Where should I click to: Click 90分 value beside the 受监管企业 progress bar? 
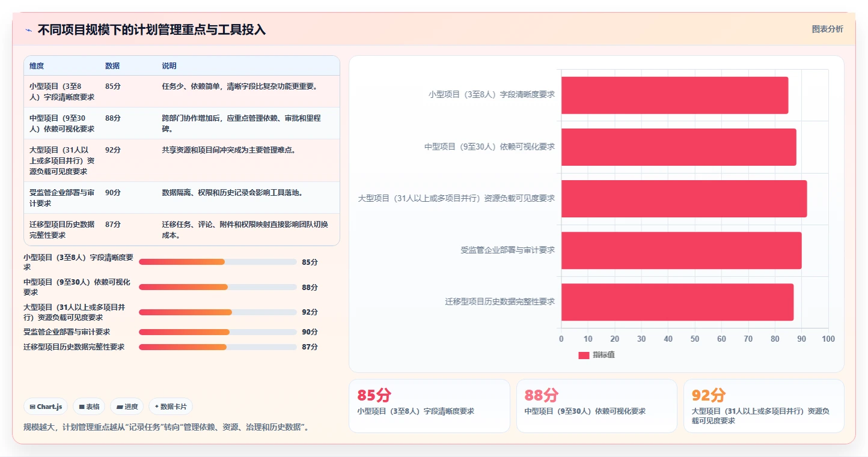(x=310, y=332)
